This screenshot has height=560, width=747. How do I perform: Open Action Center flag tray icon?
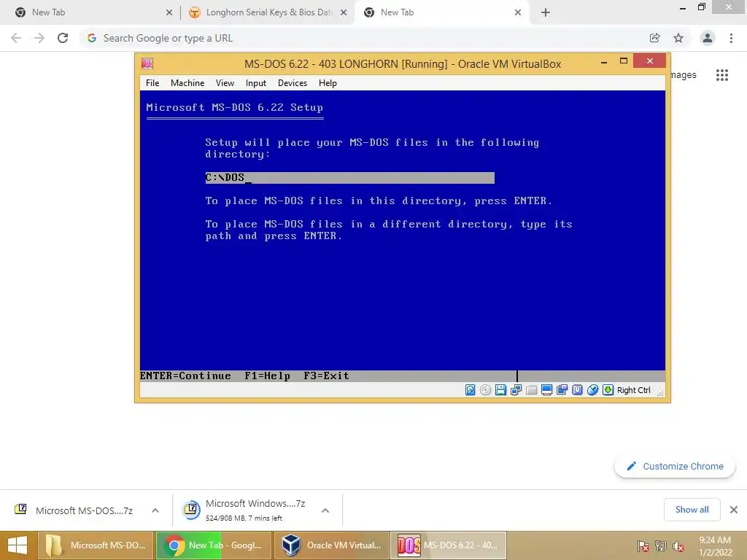(643, 545)
